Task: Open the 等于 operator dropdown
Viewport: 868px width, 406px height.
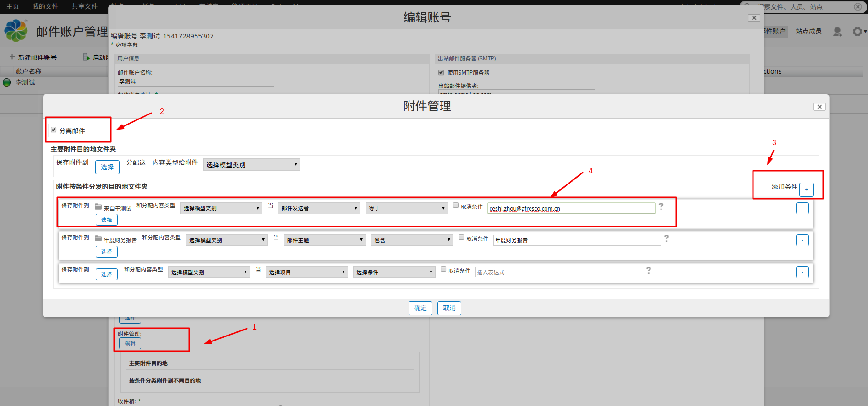Action: 407,208
